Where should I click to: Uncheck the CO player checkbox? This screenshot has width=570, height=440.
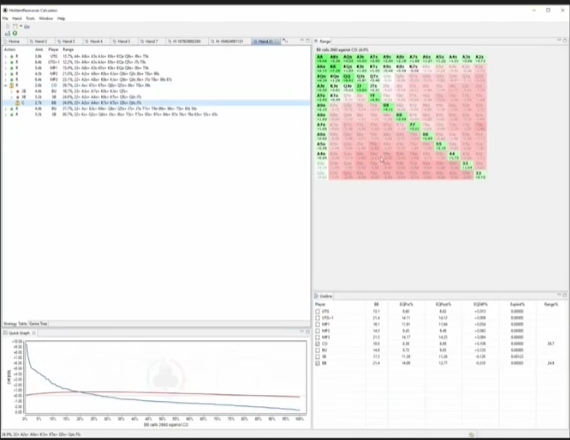tap(318, 344)
